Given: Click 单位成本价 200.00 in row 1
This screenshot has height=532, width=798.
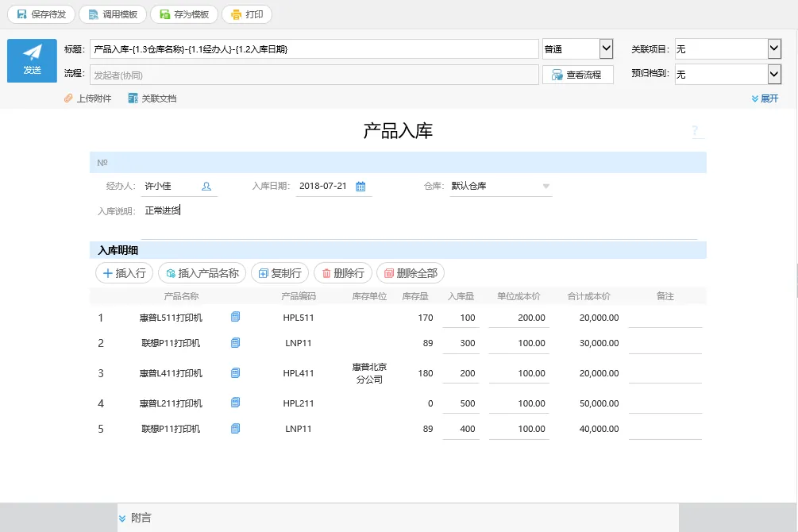Looking at the screenshot, I should (519, 318).
